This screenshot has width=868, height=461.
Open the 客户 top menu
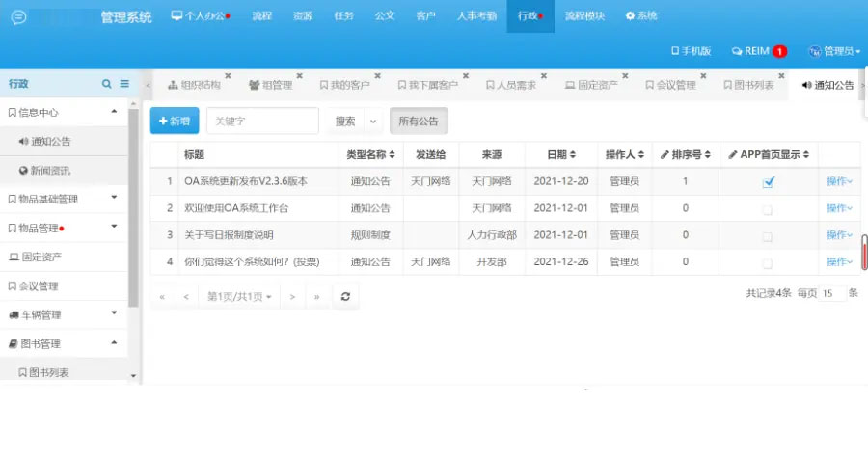point(425,16)
